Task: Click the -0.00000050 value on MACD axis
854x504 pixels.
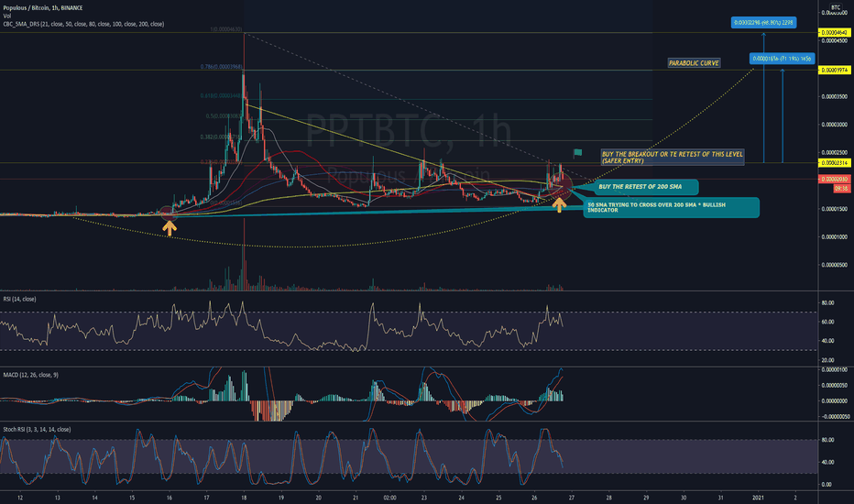Action: click(835, 417)
